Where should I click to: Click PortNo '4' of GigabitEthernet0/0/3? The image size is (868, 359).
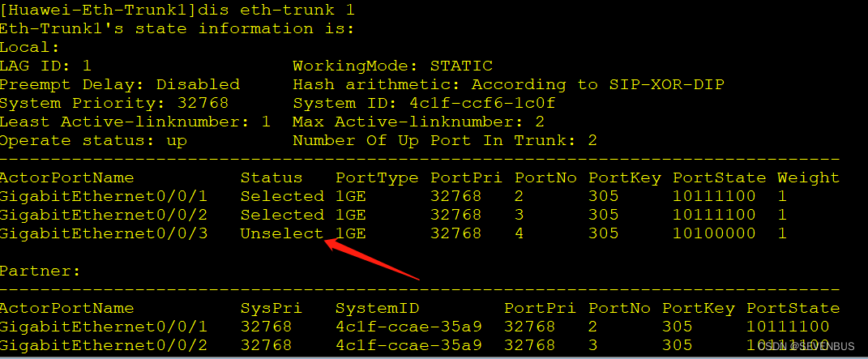(x=519, y=233)
